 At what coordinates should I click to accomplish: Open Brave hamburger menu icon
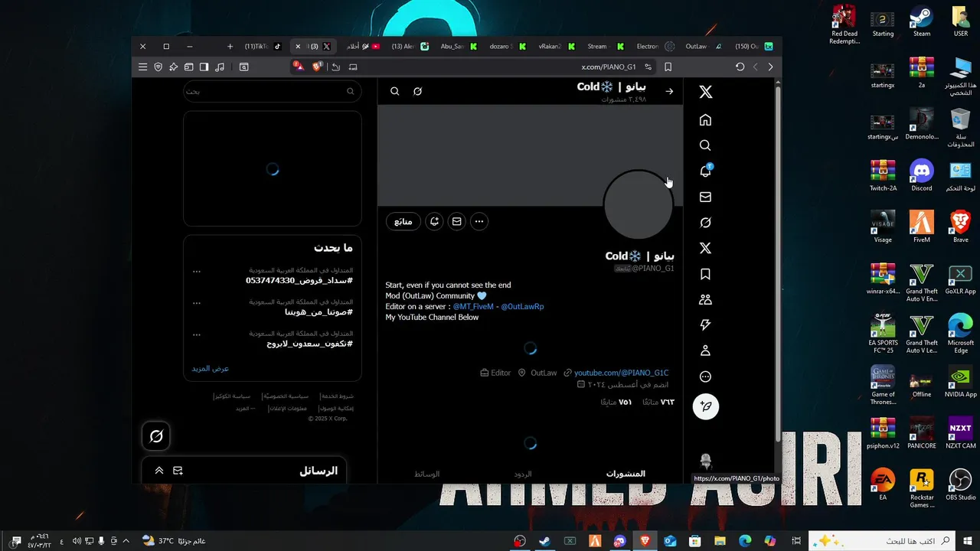coord(142,67)
